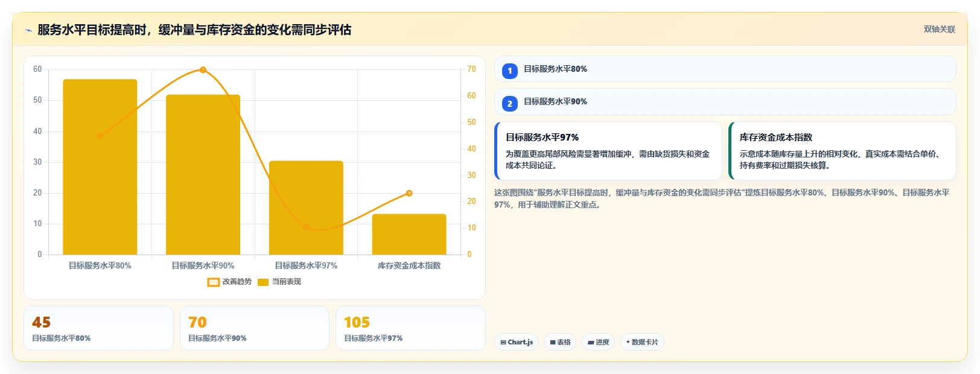980x374 pixels.
Task: Click the header icon beside the title
Action: coord(28,30)
